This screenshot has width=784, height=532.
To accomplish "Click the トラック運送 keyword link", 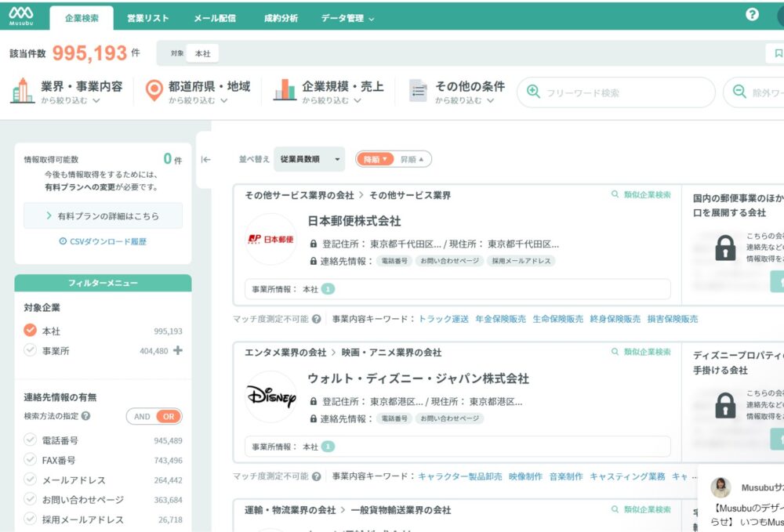I will (444, 319).
